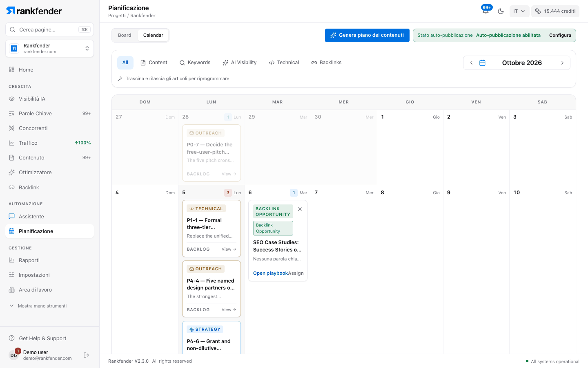This screenshot has height=368, width=588.
Task: Open Assistente chat
Action: (49, 216)
